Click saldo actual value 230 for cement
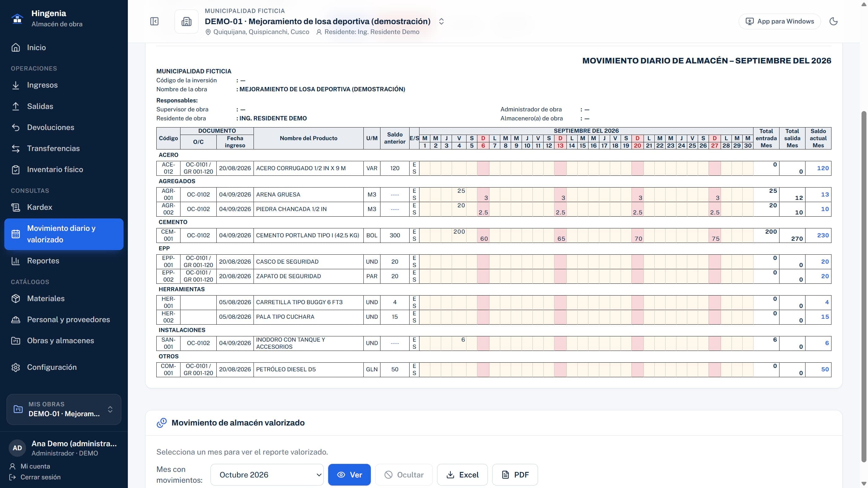 (822, 235)
